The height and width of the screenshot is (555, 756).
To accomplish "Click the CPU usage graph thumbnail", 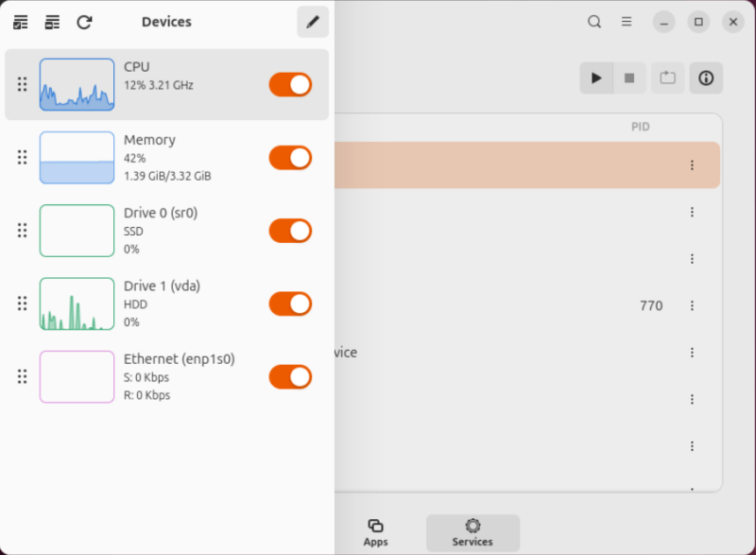I will 77,84.
